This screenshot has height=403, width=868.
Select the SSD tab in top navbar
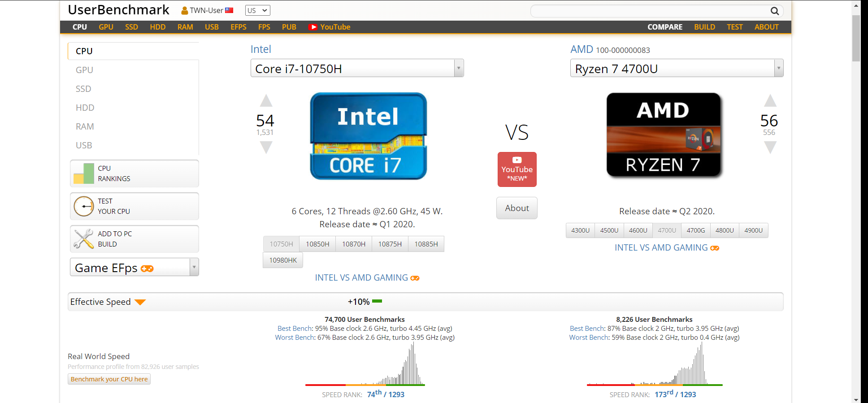pos(131,27)
